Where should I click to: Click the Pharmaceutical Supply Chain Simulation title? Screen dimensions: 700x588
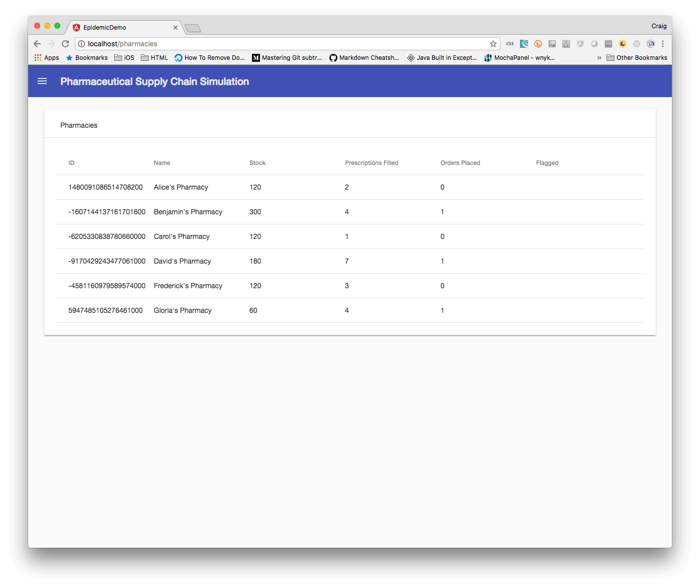click(x=154, y=81)
